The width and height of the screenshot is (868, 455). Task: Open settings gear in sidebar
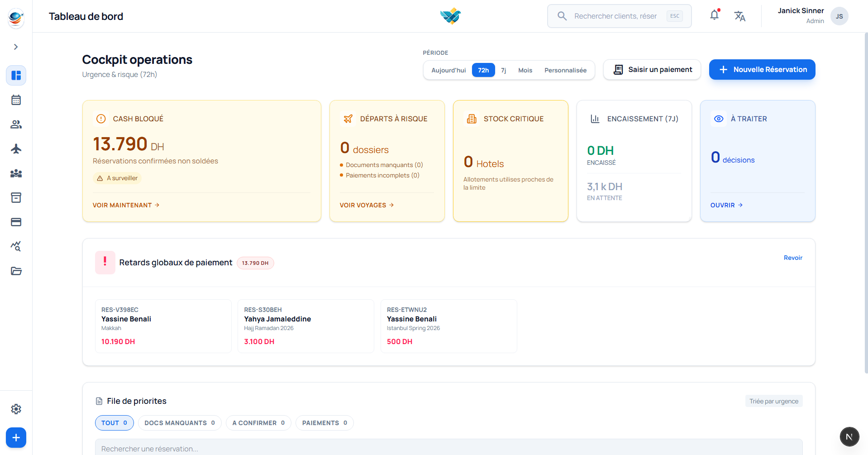pos(16,409)
